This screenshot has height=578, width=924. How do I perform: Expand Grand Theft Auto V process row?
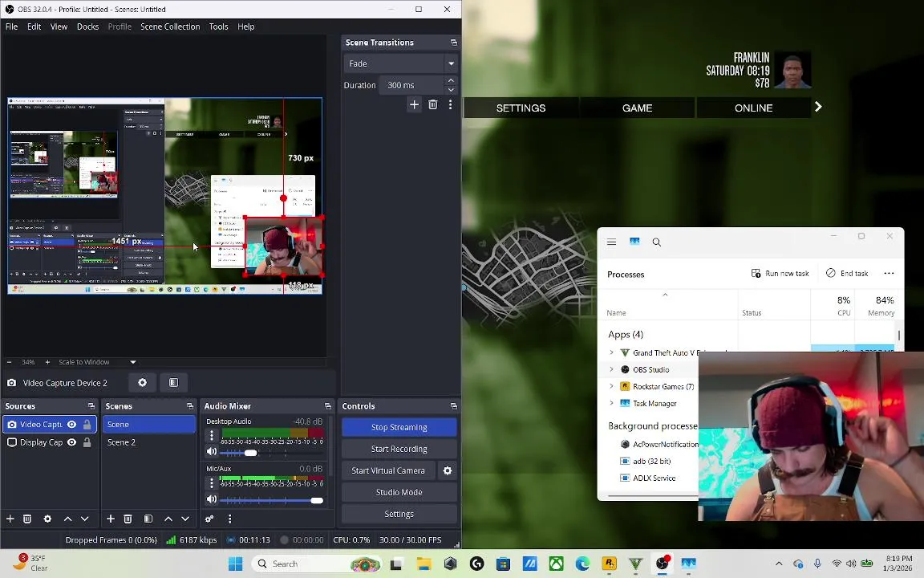611,352
